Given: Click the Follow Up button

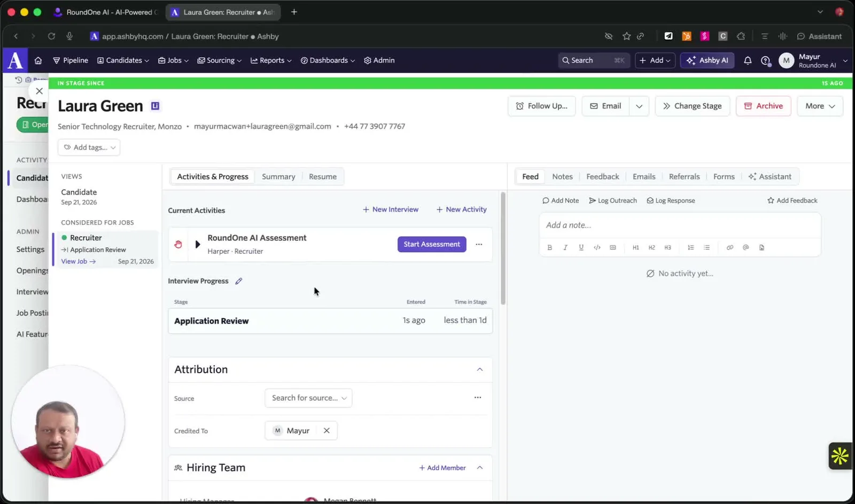Looking at the screenshot, I should click(x=542, y=106).
